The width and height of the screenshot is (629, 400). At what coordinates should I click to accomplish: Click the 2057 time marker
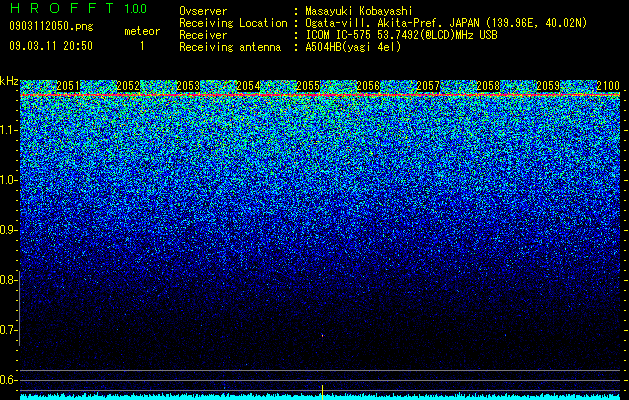click(x=428, y=85)
